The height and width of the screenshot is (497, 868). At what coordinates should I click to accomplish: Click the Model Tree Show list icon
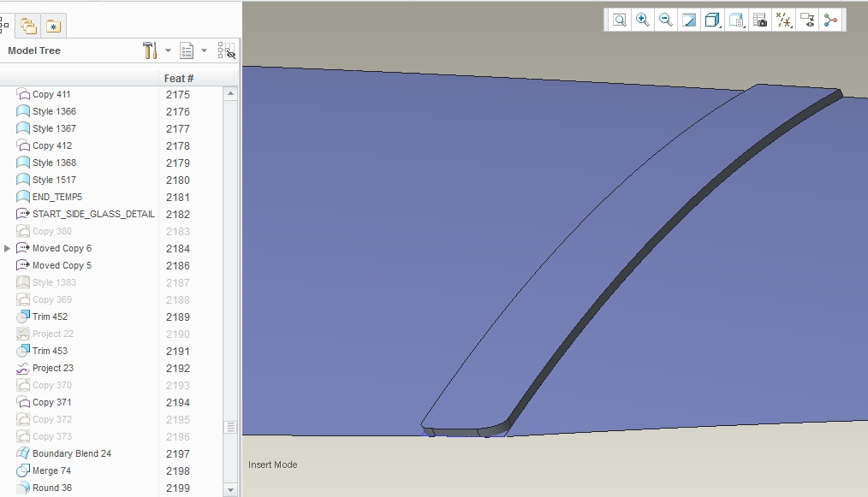[187, 51]
